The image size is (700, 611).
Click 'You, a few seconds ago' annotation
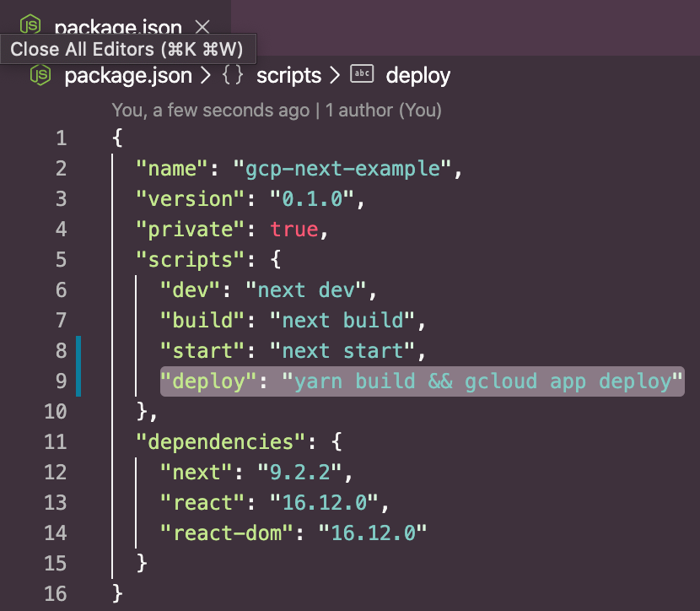click(210, 110)
